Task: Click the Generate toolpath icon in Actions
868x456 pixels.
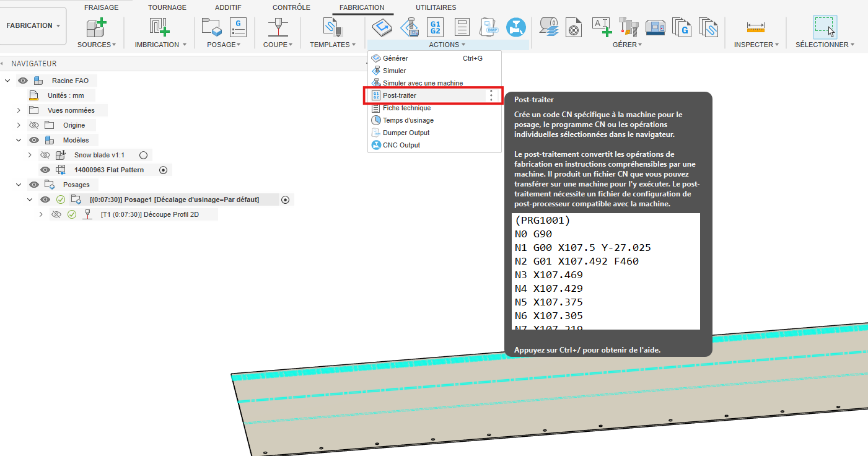Action: tap(382, 27)
